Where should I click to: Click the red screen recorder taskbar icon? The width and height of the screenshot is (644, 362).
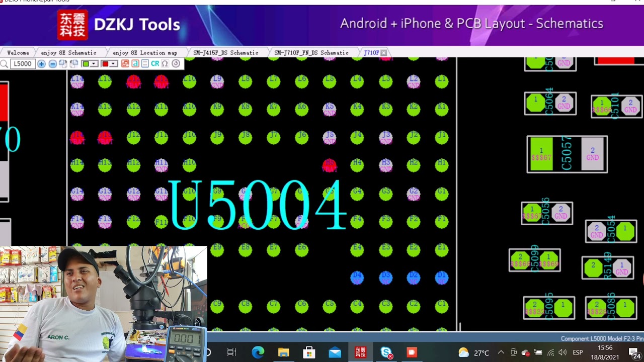(x=412, y=352)
